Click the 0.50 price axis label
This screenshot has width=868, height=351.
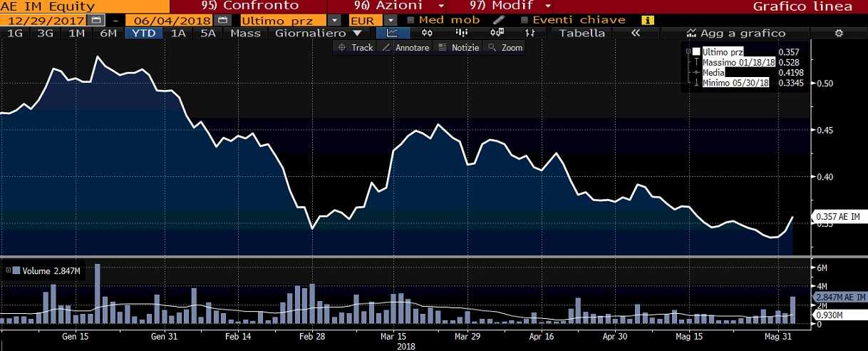click(x=826, y=83)
